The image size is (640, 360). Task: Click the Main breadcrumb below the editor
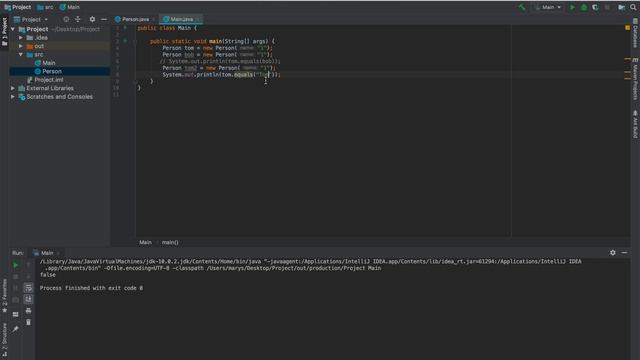(145, 242)
